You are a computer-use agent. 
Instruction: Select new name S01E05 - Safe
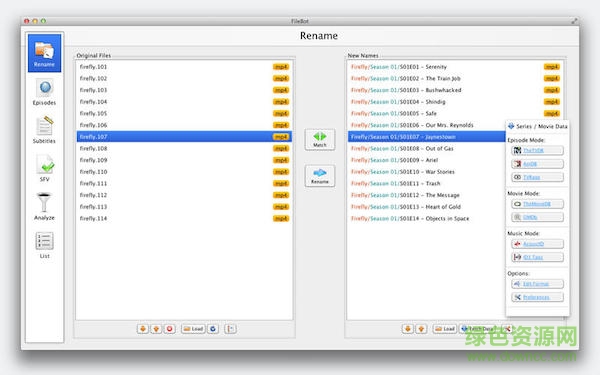[455, 114]
